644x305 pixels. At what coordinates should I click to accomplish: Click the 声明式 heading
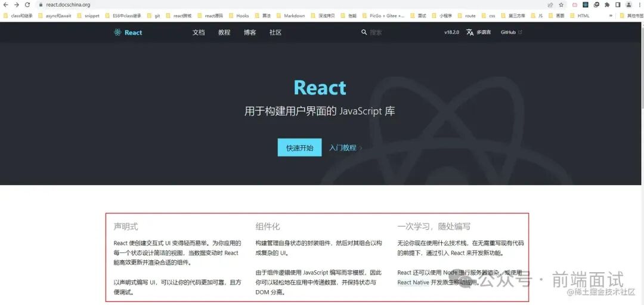[x=126, y=226]
